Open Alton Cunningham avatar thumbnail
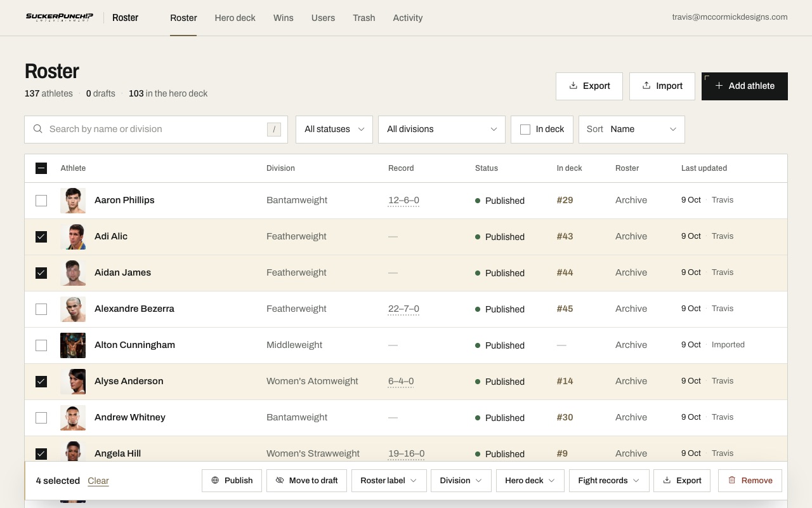 pos(73,345)
